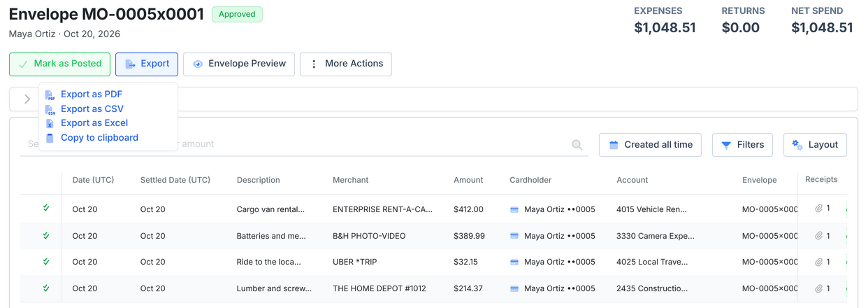Click the Export as Excel file icon
The image size is (868, 308).
(50, 123)
